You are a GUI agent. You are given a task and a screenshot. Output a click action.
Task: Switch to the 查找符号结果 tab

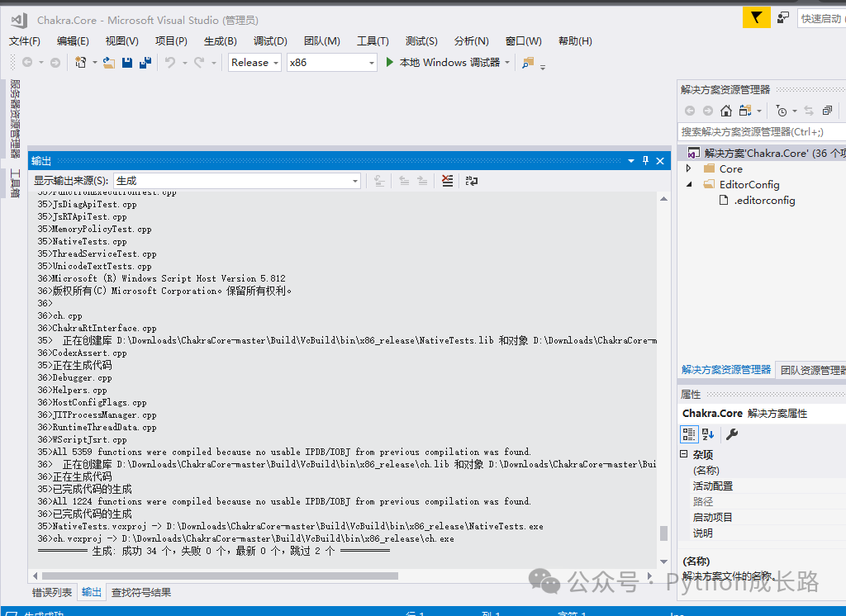pos(141,592)
